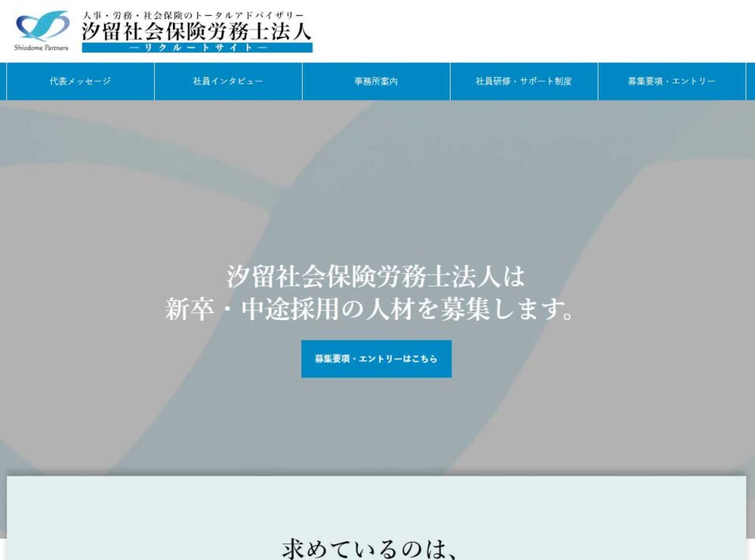Viewport: 755px width, 560px height.
Task: Click the Shiodome Partners logo icon
Action: [42, 31]
